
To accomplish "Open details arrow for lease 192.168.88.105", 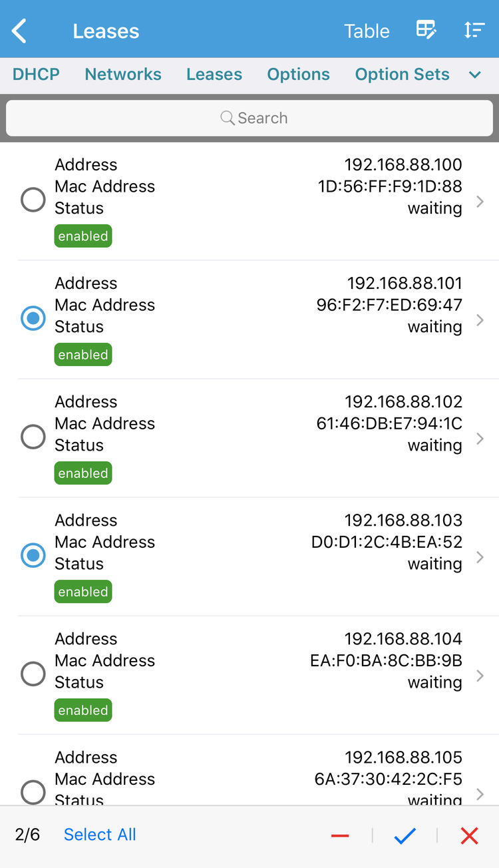I will coord(480,793).
